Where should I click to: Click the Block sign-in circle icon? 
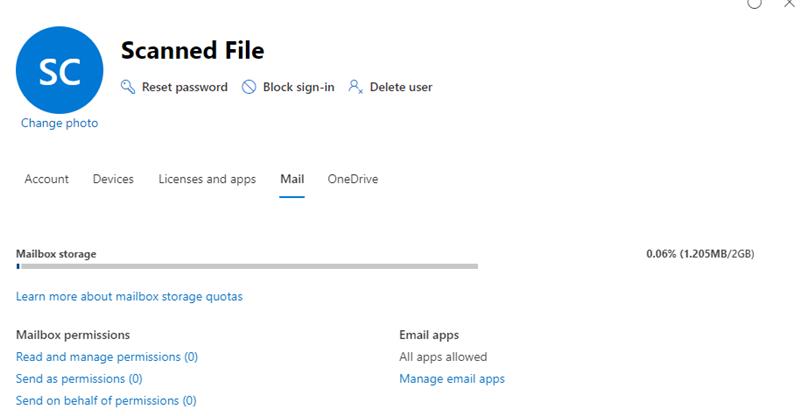click(249, 87)
